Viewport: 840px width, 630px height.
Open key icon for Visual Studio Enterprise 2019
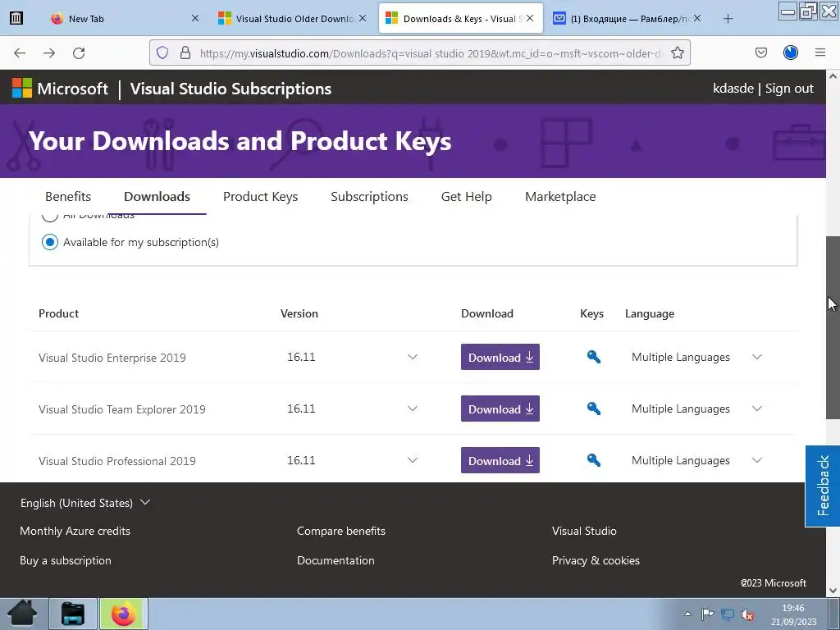pos(593,357)
